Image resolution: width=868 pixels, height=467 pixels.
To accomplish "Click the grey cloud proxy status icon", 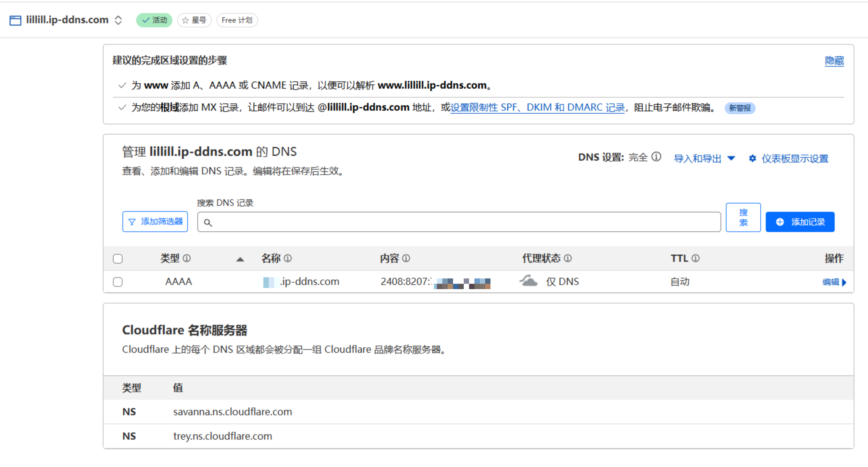I will point(528,280).
